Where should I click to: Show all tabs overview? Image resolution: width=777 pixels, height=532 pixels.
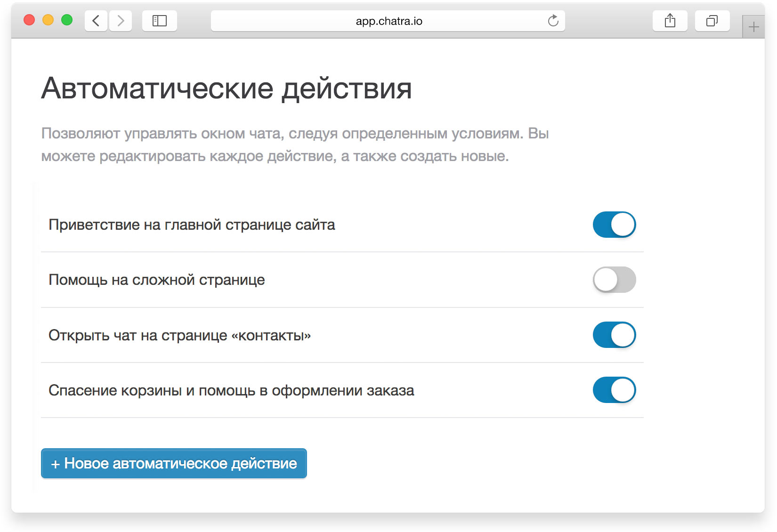pyautogui.click(x=712, y=21)
